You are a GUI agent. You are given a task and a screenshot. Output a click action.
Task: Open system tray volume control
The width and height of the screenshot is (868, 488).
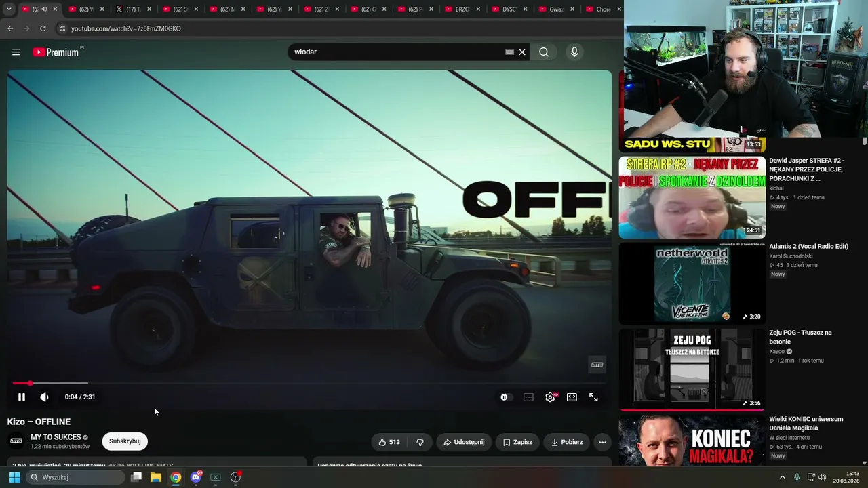point(823,477)
